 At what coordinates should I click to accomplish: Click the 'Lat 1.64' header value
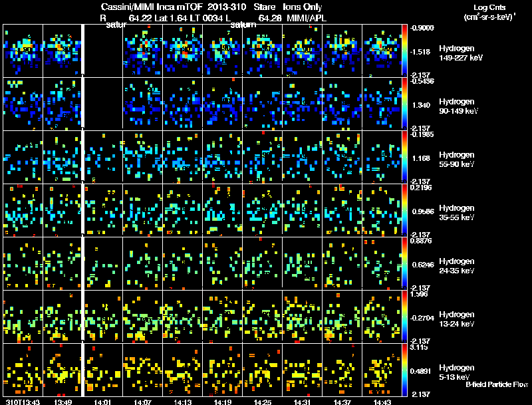click(x=172, y=19)
